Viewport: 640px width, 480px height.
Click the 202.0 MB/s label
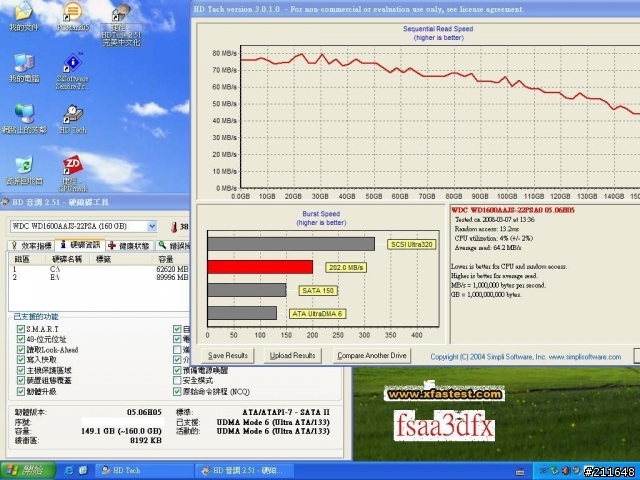(346, 267)
